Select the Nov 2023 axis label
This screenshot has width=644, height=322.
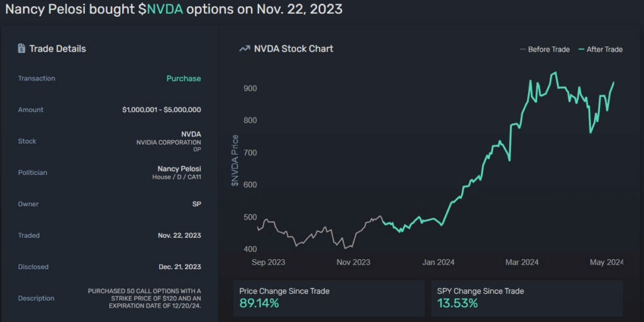[x=353, y=262]
